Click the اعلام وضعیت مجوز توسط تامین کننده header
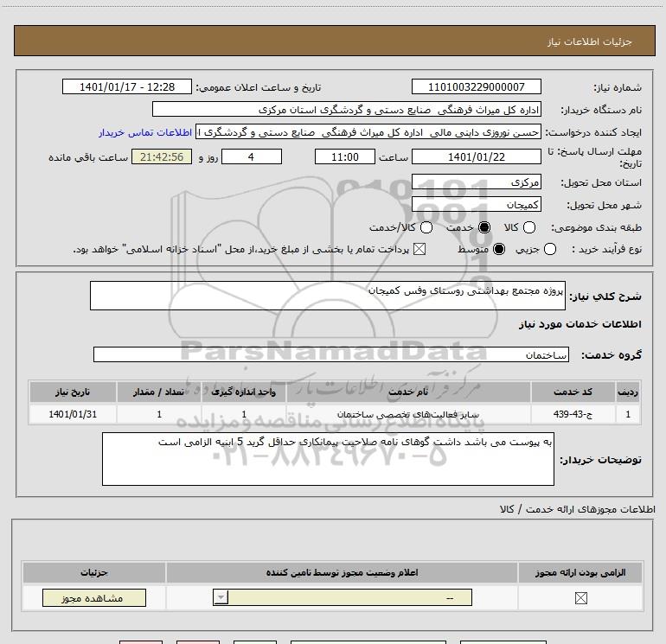666x644 pixels. point(342,572)
